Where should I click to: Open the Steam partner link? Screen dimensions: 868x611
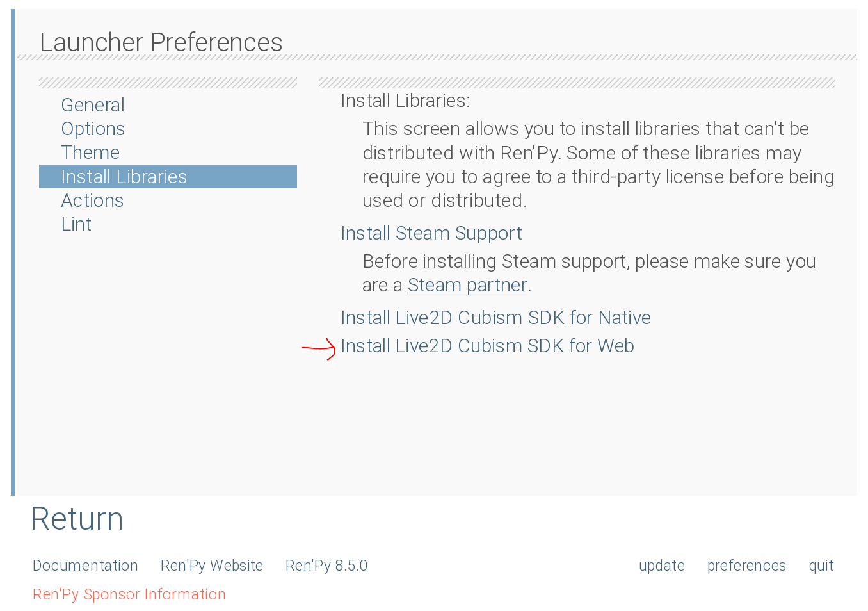(x=467, y=284)
